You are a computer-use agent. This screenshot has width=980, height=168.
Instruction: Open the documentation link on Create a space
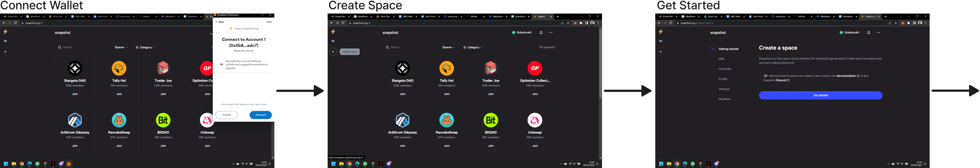tap(846, 76)
